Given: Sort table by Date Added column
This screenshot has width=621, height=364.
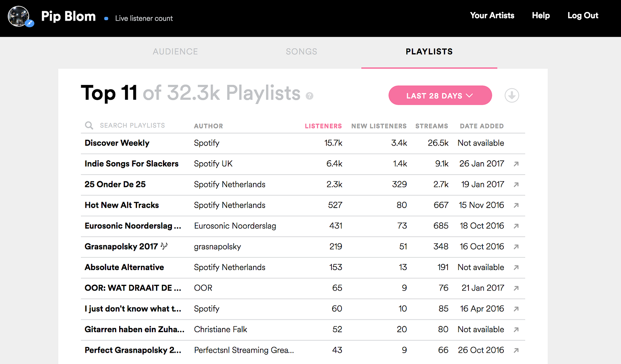Looking at the screenshot, I should click(x=481, y=126).
